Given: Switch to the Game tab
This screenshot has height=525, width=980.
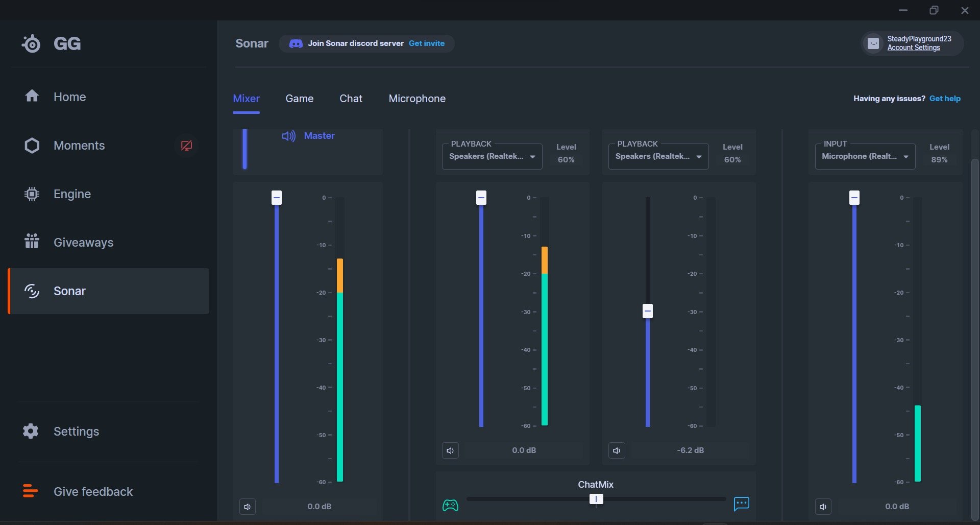Looking at the screenshot, I should click(300, 99).
